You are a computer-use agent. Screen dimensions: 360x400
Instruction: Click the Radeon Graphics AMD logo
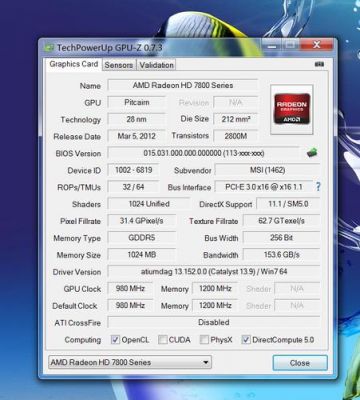tap(292, 109)
